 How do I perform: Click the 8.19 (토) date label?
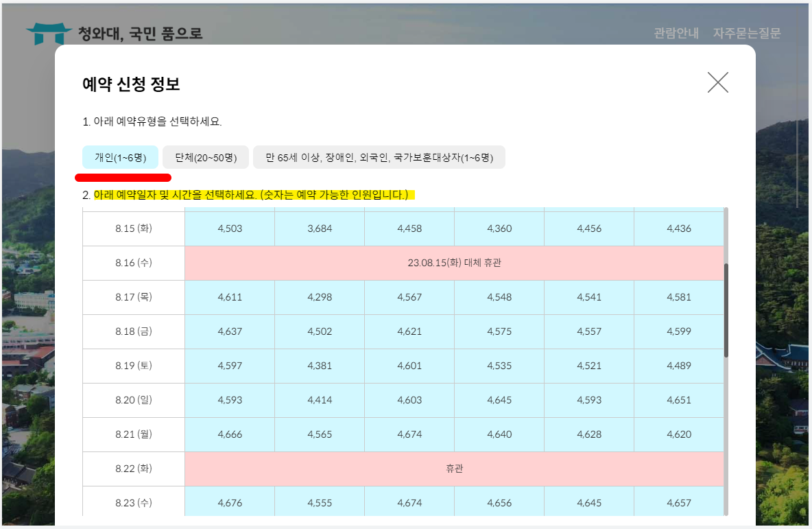[132, 365]
